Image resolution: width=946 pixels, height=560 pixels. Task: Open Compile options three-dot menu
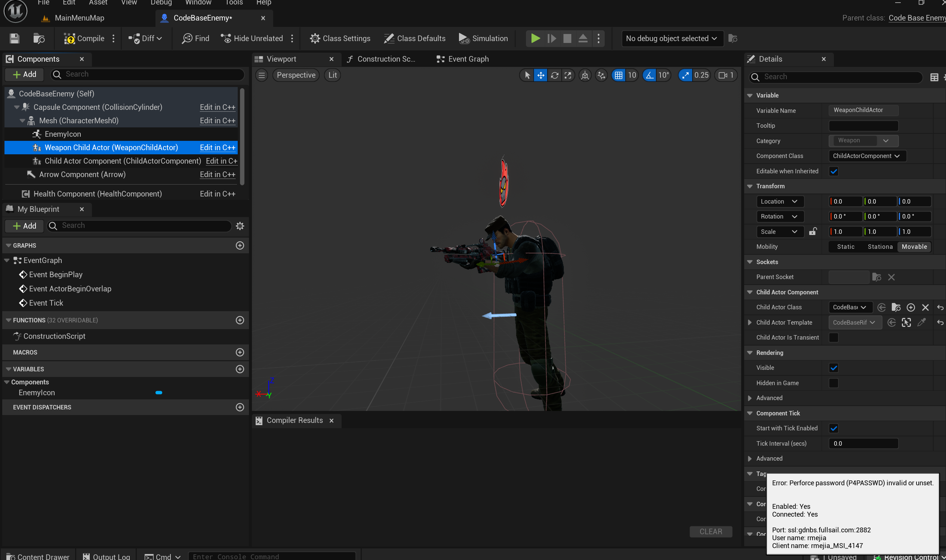113,38
